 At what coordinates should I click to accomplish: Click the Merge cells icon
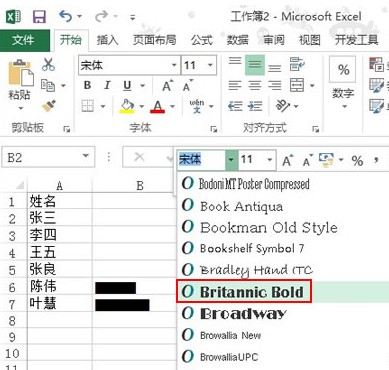pyautogui.click(x=297, y=85)
